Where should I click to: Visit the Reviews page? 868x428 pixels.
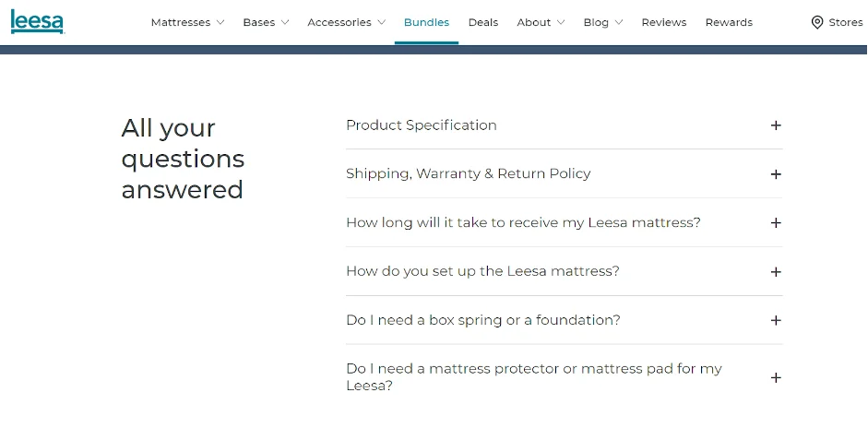point(664,22)
